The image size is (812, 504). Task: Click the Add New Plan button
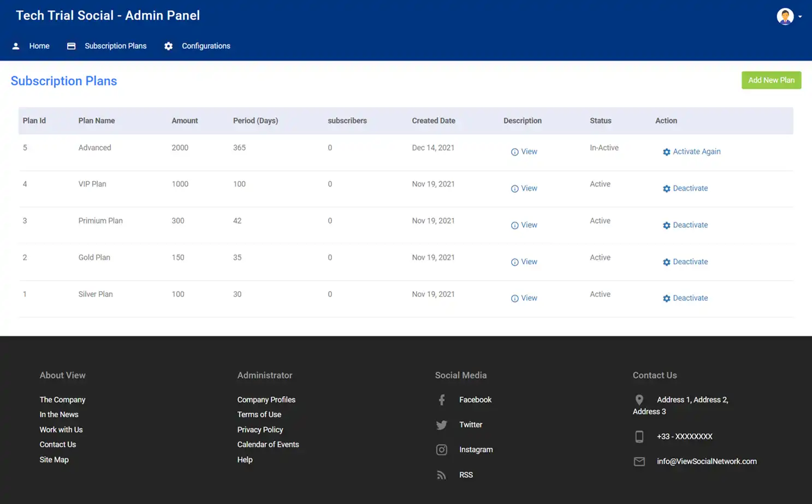coord(771,80)
